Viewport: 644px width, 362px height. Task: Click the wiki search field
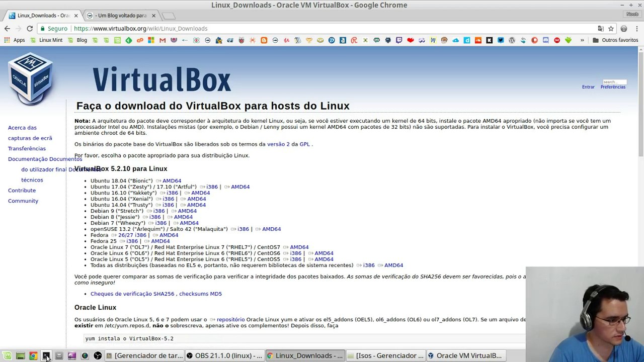614,81
